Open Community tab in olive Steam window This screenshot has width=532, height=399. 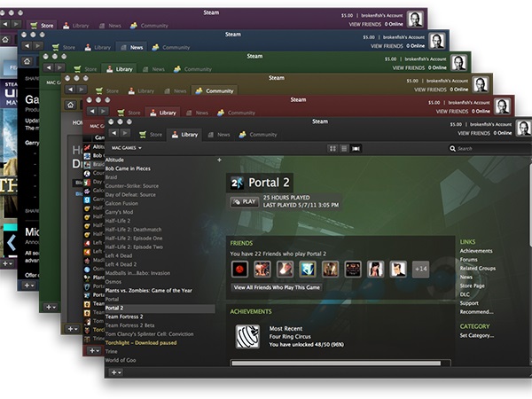pos(215,91)
